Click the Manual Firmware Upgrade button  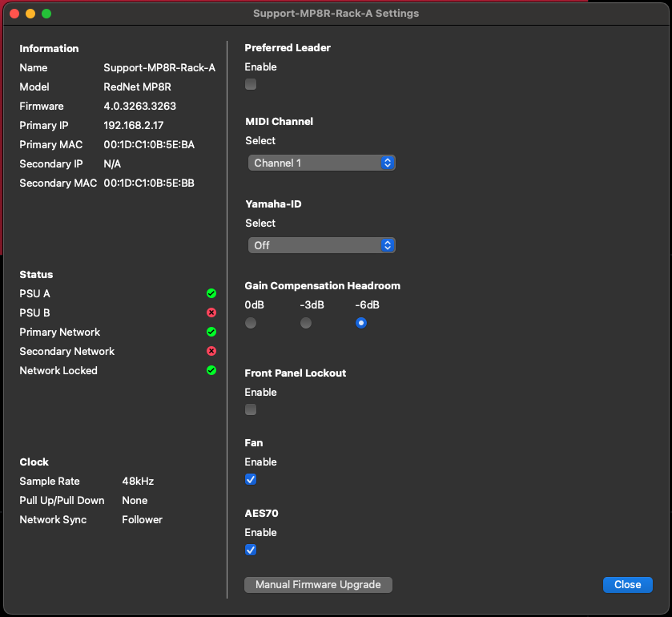(318, 585)
